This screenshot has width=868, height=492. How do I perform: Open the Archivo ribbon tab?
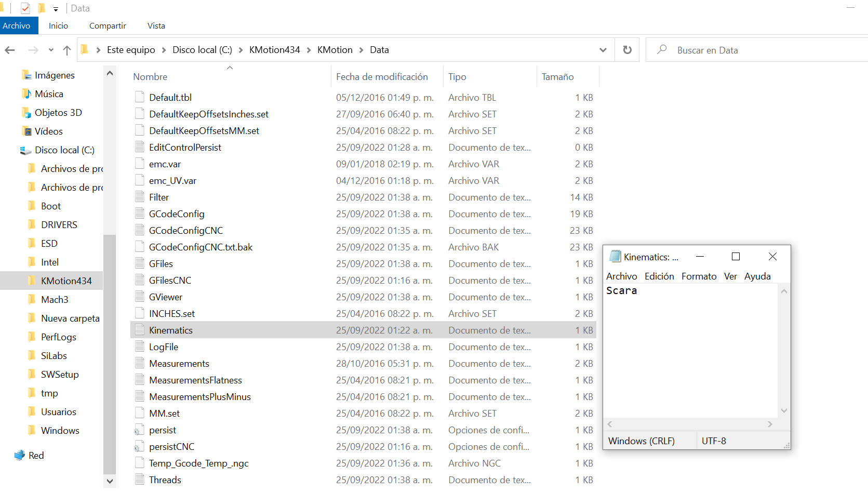(x=17, y=25)
